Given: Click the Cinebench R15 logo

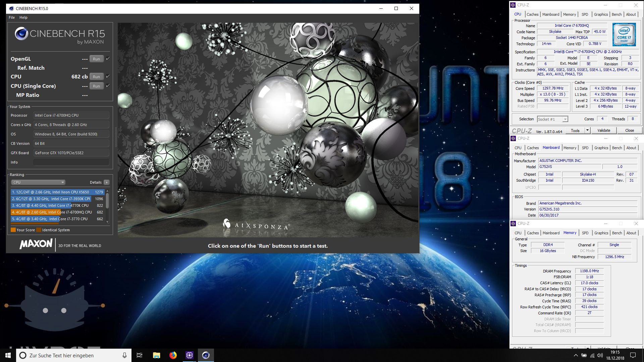Looking at the screenshot, I should [x=60, y=35].
